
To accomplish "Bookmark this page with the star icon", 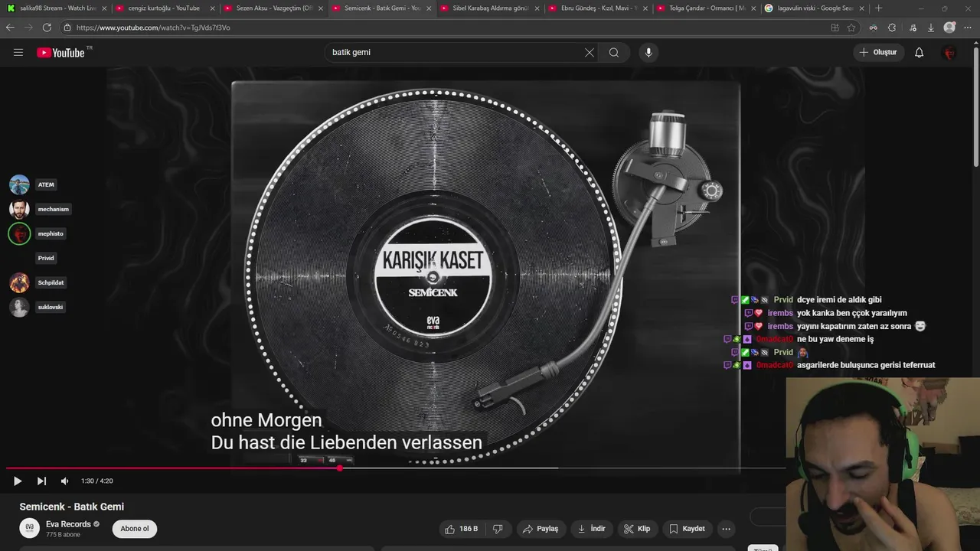I will [x=851, y=28].
